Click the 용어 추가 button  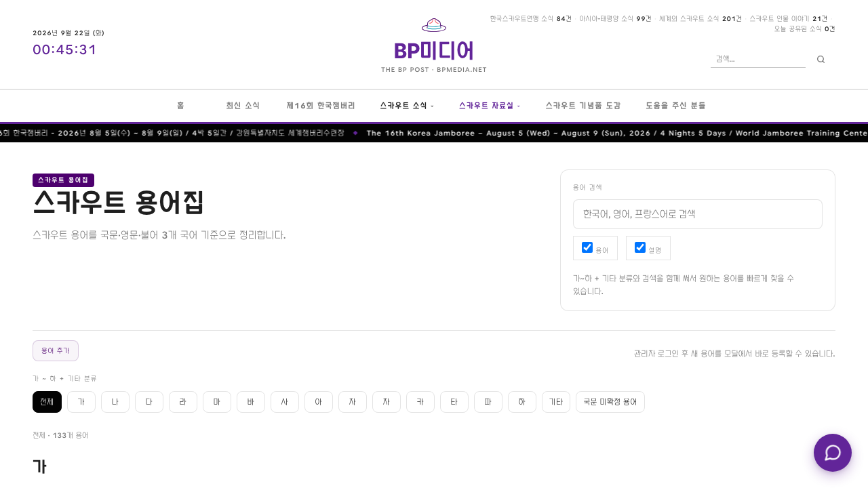pos(56,351)
